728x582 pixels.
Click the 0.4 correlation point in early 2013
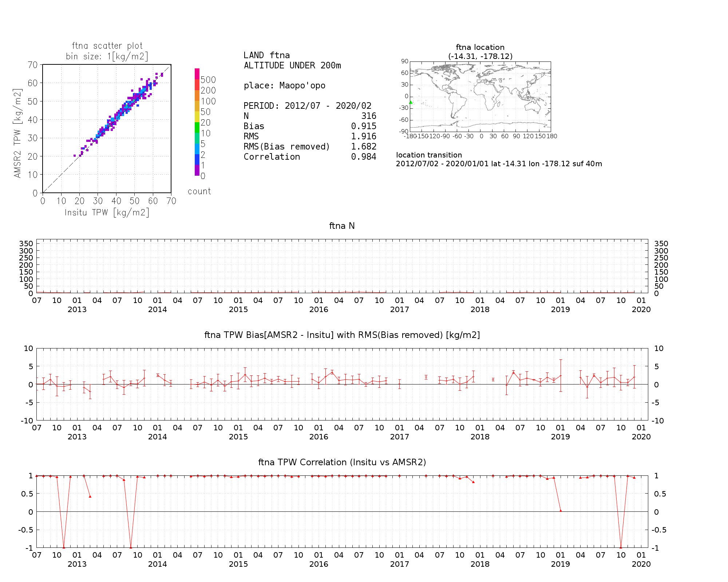pyautogui.click(x=90, y=497)
